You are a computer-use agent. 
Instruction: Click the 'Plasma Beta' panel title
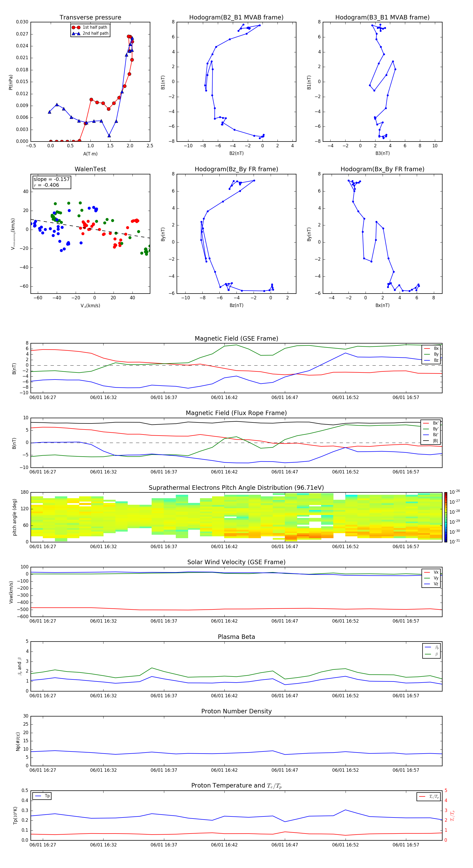236,637
